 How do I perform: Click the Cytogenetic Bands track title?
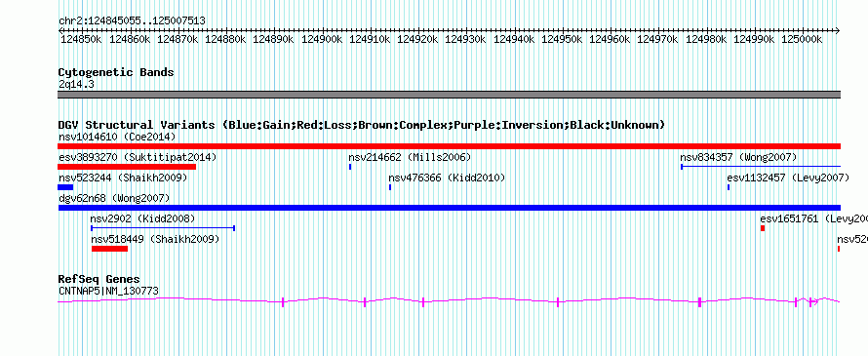pyautogui.click(x=116, y=72)
